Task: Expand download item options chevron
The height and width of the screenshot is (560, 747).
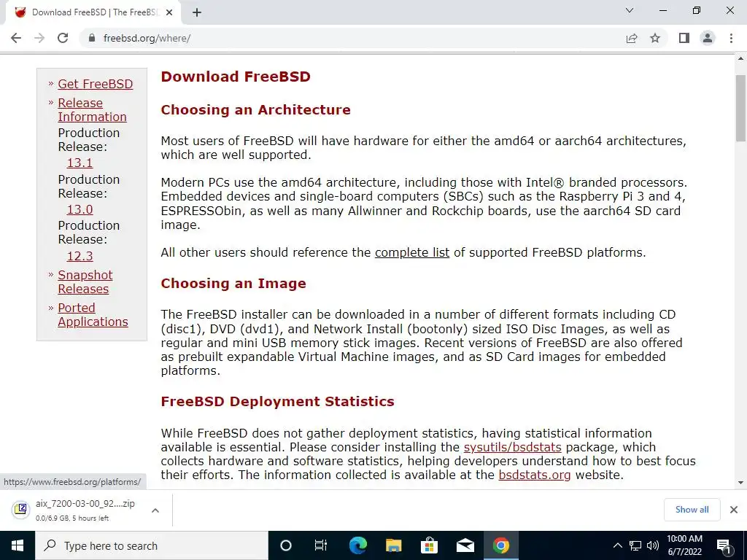Action: point(155,510)
